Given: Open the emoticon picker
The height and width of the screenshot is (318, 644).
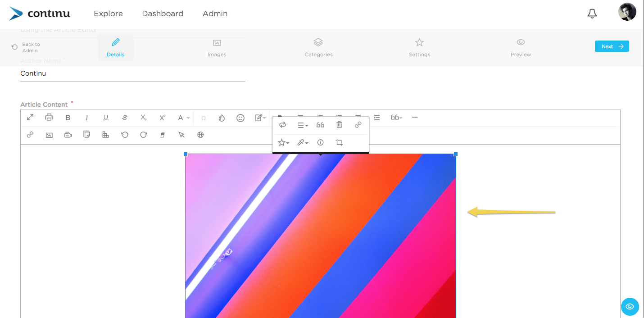Looking at the screenshot, I should 240,118.
